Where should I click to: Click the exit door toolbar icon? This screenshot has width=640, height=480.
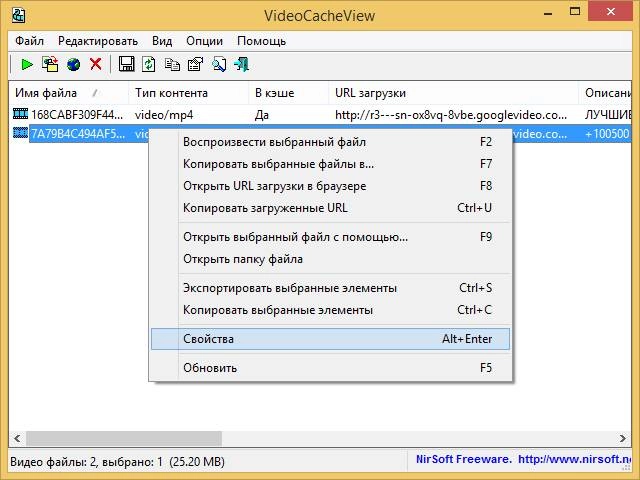point(241,64)
